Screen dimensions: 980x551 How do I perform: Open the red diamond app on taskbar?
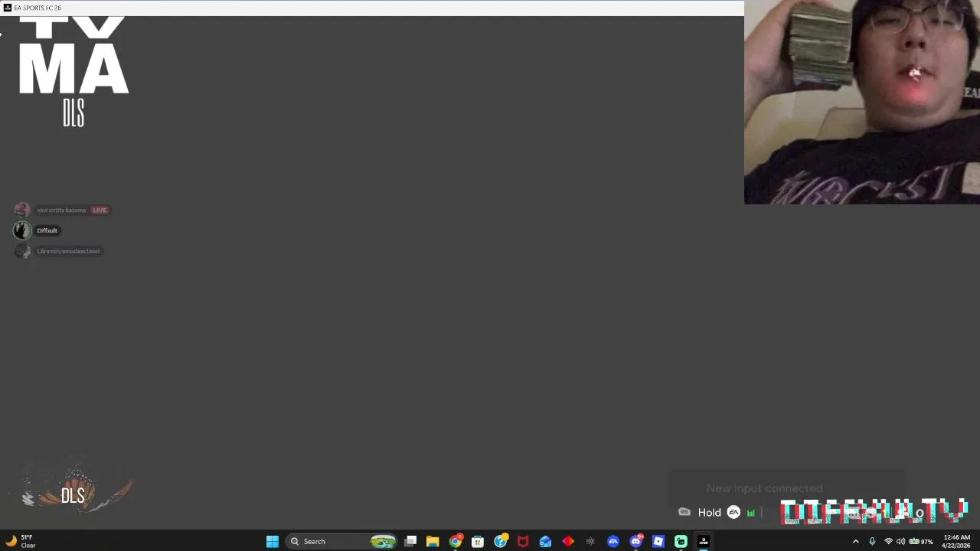(568, 541)
